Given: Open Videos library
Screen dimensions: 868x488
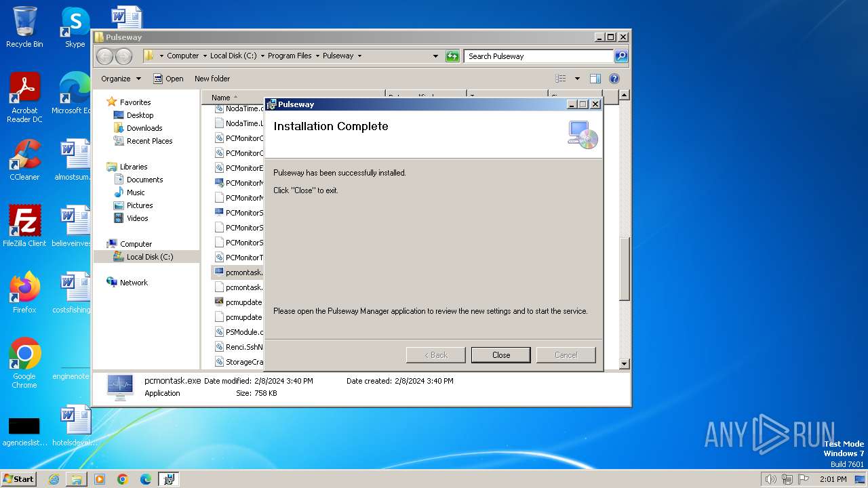Looking at the screenshot, I should [137, 218].
